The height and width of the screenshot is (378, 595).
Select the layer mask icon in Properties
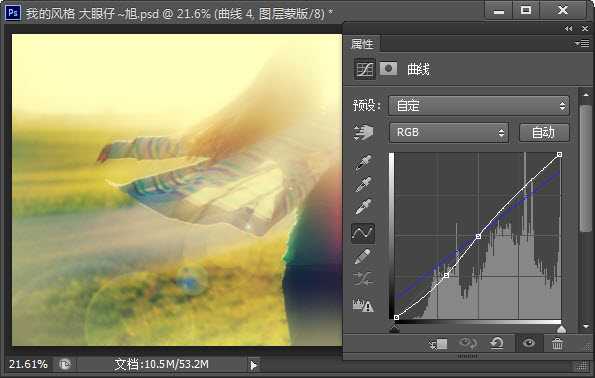[x=389, y=69]
